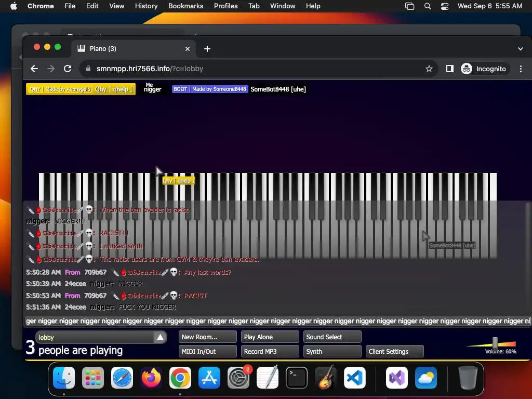Close the Piano (3) tab
Viewport: 532px width, 399px height.
187,49
